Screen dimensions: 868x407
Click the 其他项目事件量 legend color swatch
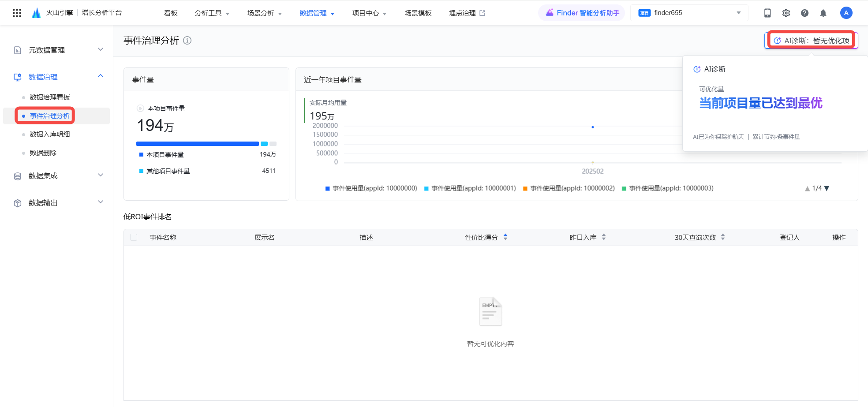tap(142, 171)
